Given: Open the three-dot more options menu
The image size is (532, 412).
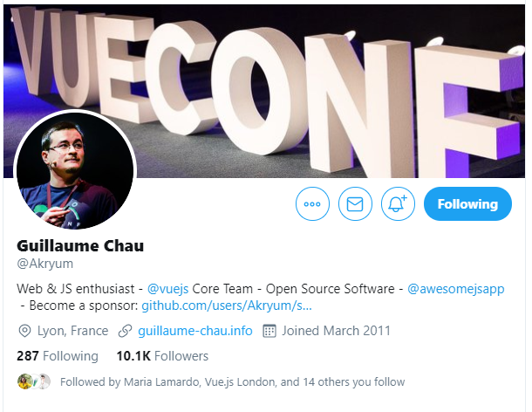Looking at the screenshot, I should tap(312, 203).
